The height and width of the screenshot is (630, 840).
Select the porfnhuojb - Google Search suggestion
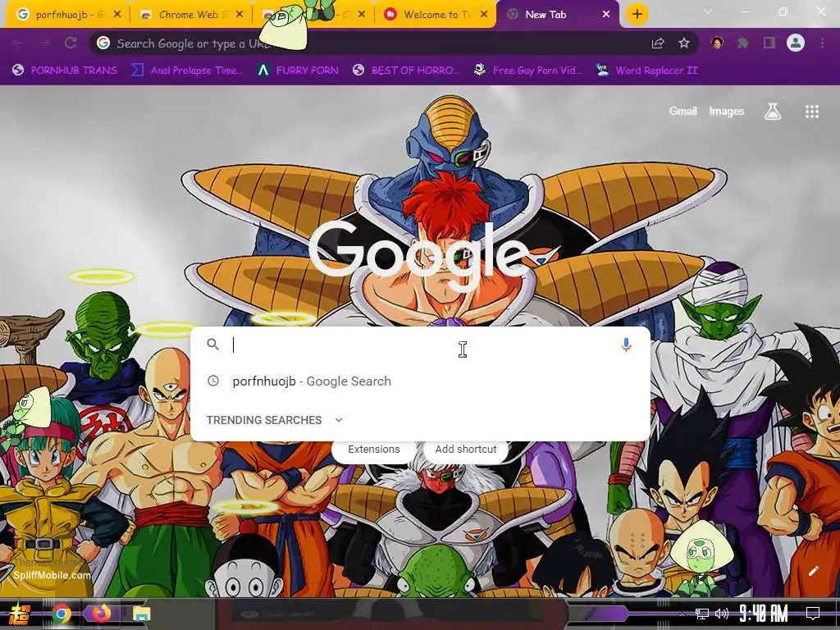pyautogui.click(x=421, y=381)
